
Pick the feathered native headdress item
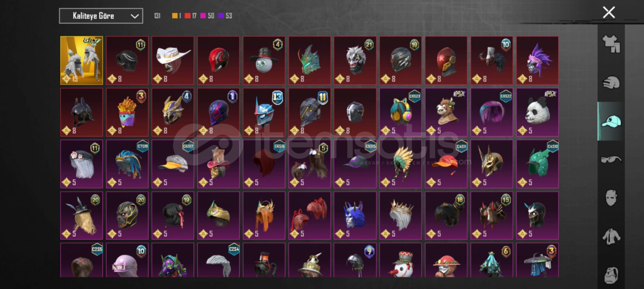400,164
